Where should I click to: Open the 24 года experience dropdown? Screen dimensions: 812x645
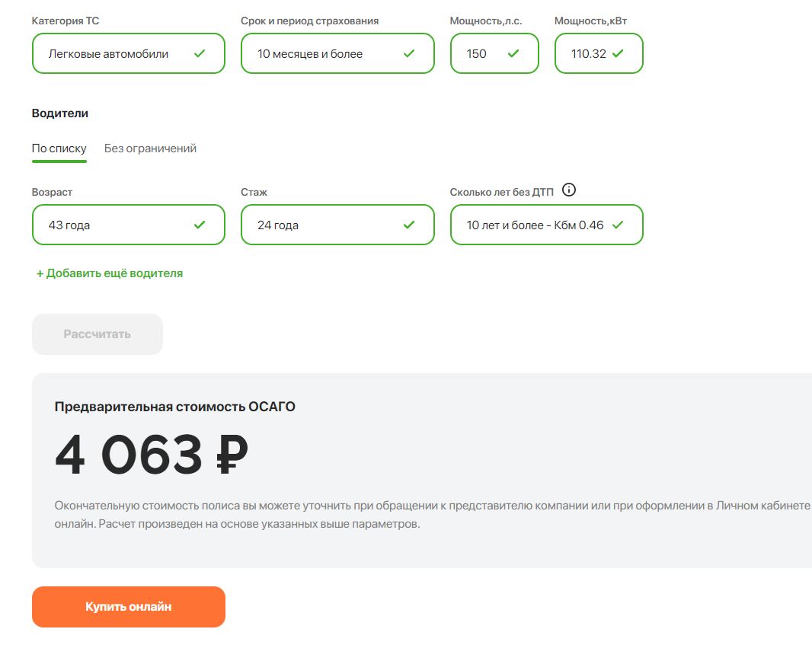[x=337, y=225]
